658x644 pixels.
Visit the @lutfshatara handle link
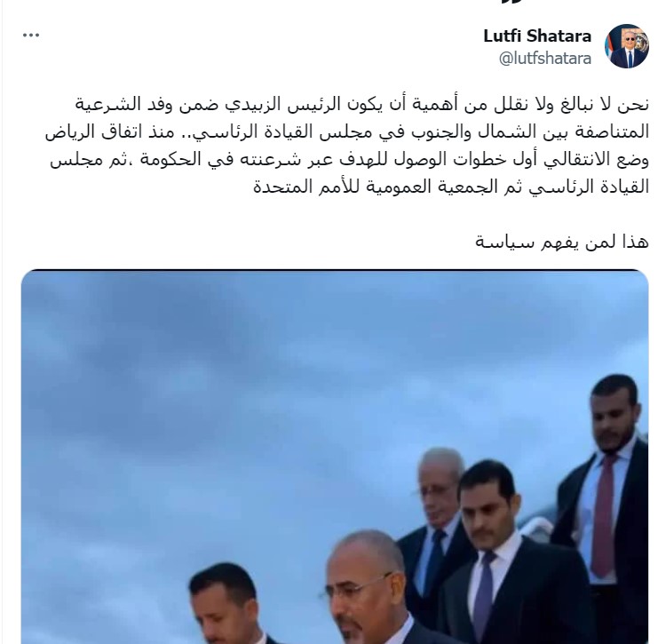click(x=545, y=59)
